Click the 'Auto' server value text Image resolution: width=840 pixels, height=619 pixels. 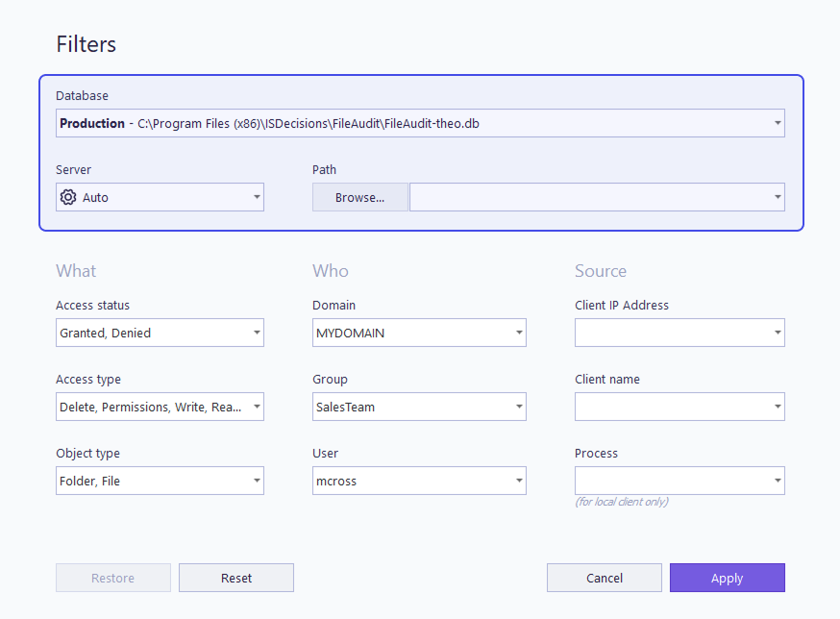[x=95, y=197]
